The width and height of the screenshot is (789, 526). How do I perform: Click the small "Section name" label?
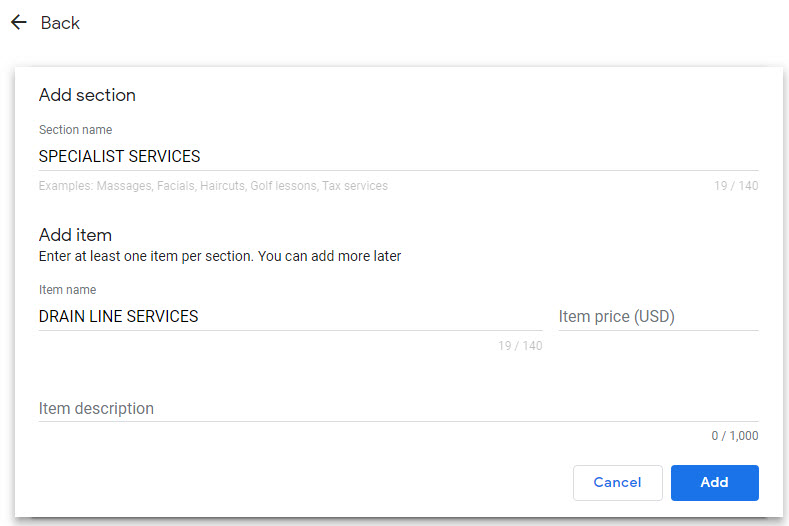(x=75, y=130)
